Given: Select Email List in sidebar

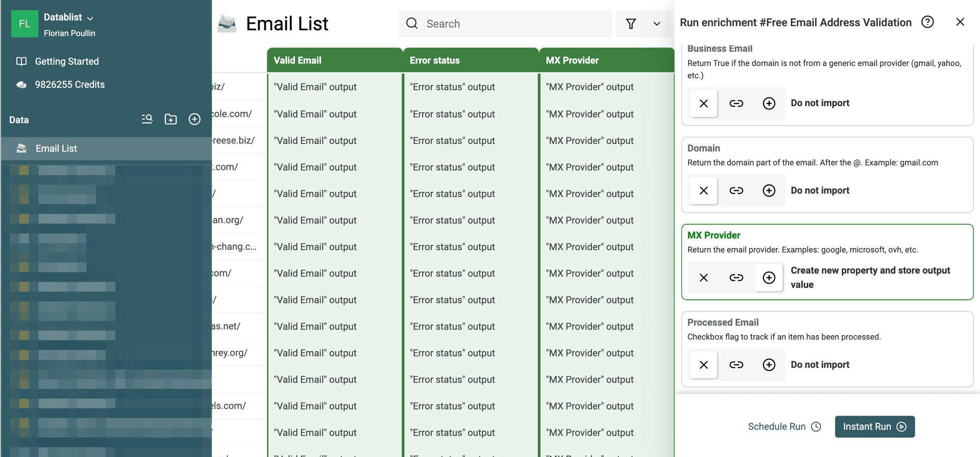Looking at the screenshot, I should 106,149.
